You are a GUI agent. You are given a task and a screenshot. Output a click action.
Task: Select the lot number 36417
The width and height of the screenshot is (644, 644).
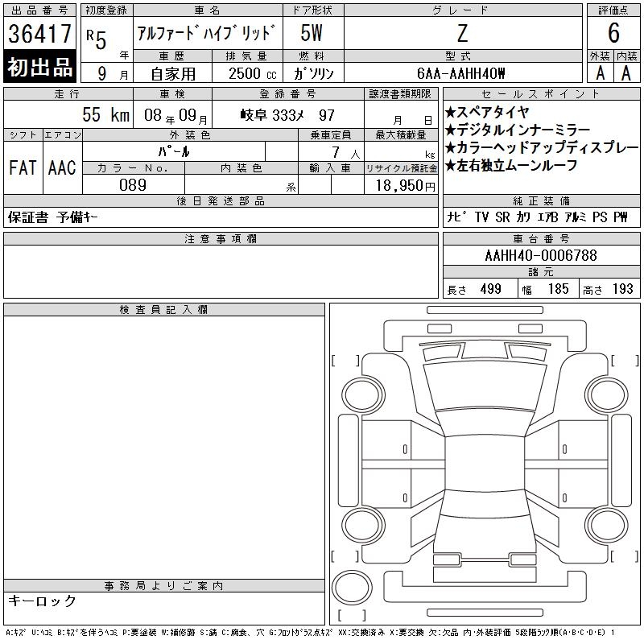40,35
